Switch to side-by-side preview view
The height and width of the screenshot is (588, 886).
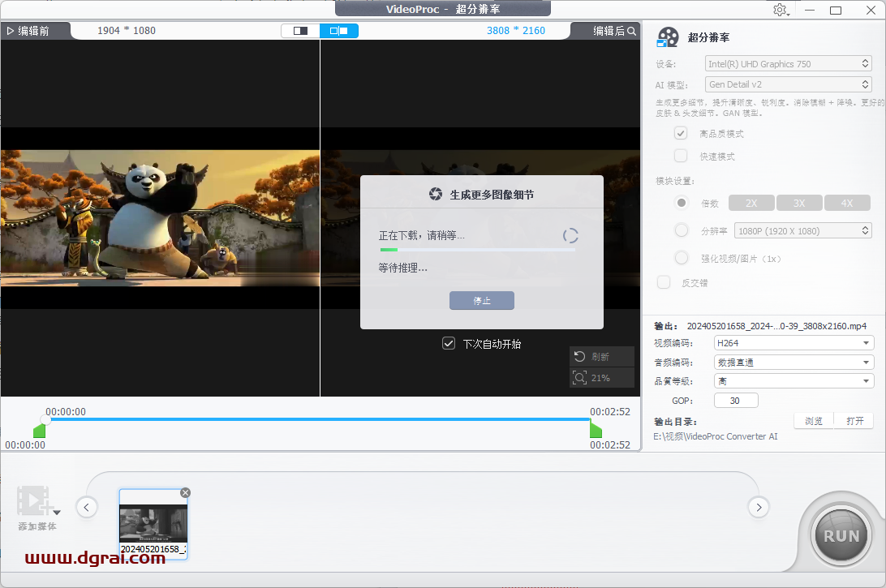339,31
